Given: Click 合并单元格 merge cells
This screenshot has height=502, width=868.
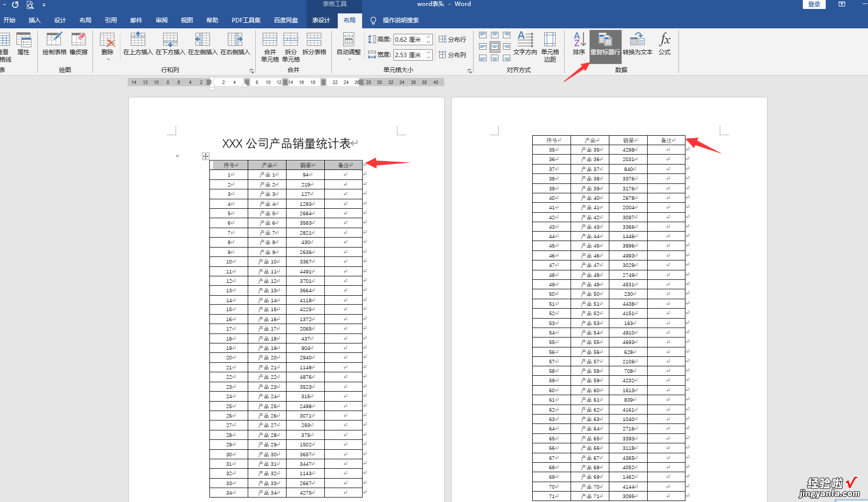Looking at the screenshot, I should (x=270, y=47).
